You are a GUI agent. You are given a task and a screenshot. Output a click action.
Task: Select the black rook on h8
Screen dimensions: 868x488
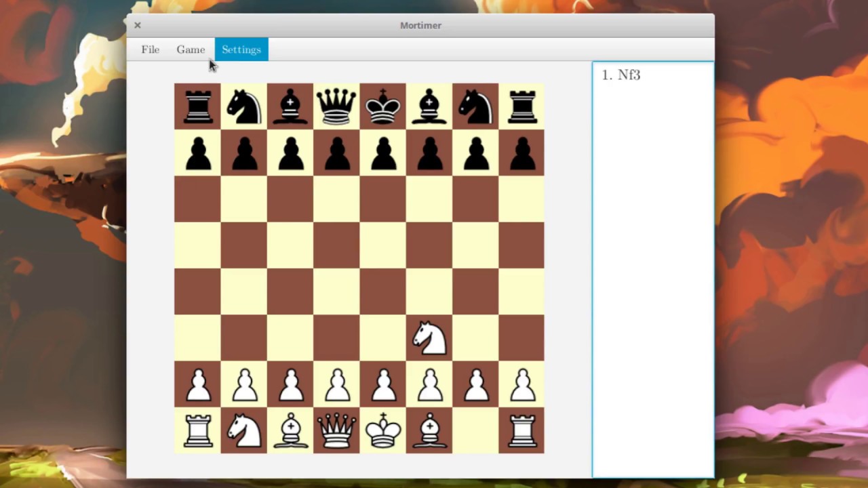pyautogui.click(x=521, y=106)
